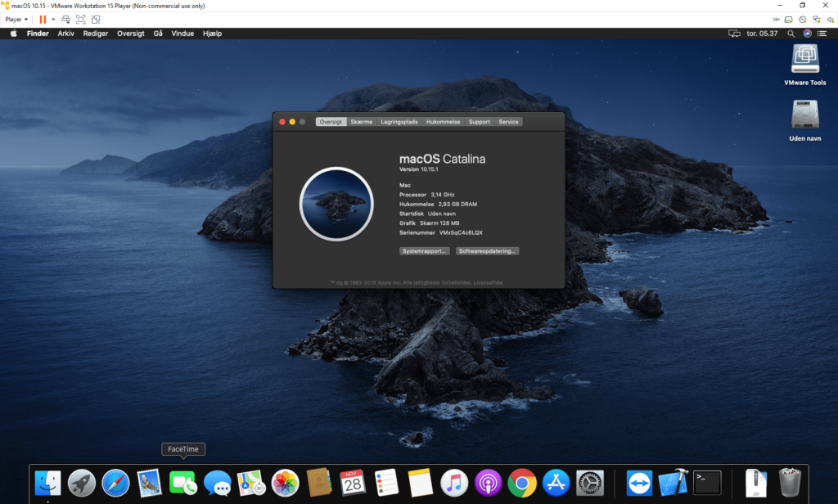Select Uden navn drive on desktop
The image size is (838, 504).
[x=805, y=121]
